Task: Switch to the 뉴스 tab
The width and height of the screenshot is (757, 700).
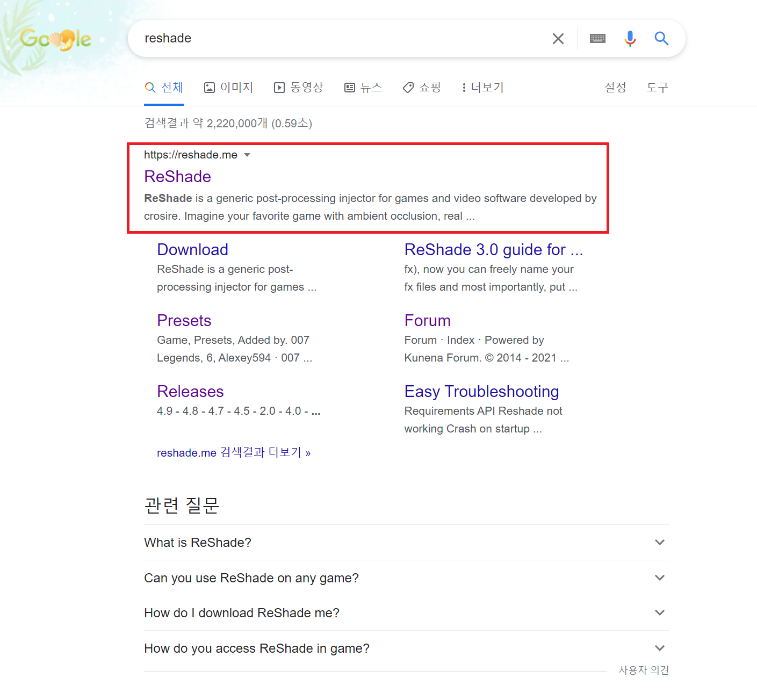Action: (x=363, y=88)
